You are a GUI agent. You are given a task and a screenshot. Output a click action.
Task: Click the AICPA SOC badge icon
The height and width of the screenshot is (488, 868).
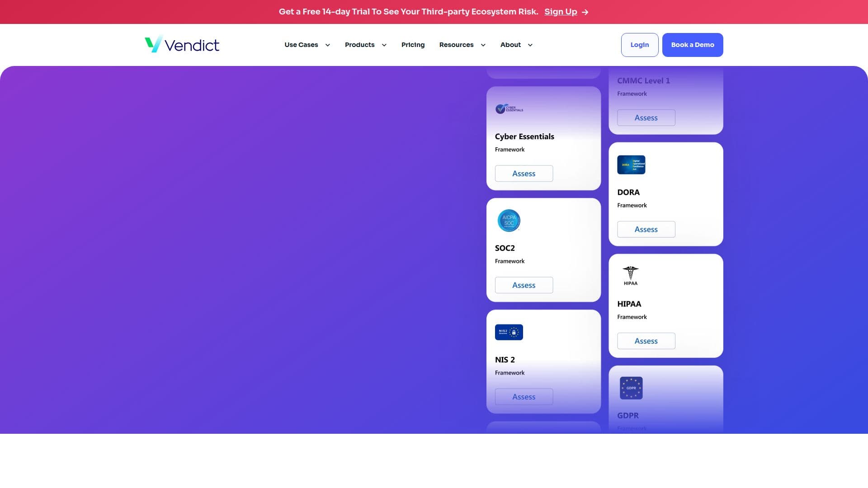[x=509, y=221]
